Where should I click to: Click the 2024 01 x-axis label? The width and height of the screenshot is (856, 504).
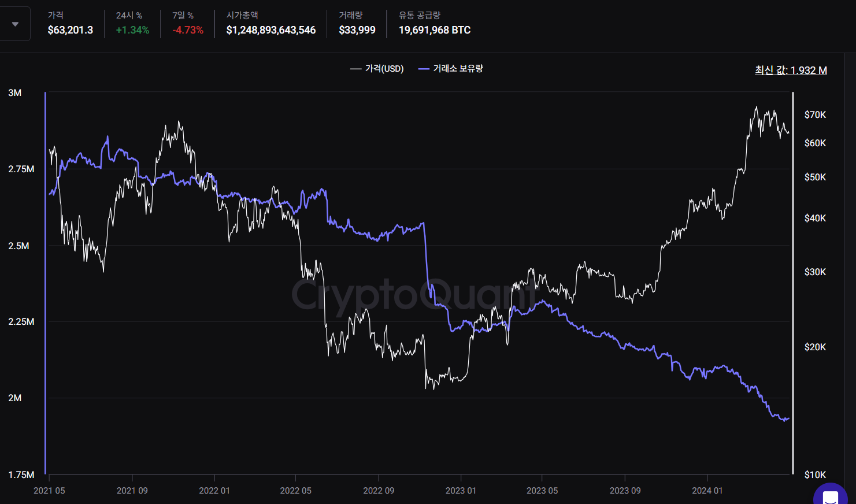point(707,491)
